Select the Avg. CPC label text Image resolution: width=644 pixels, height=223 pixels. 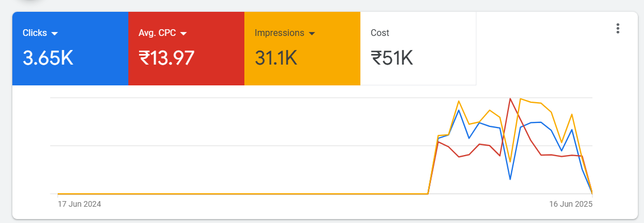tap(157, 33)
